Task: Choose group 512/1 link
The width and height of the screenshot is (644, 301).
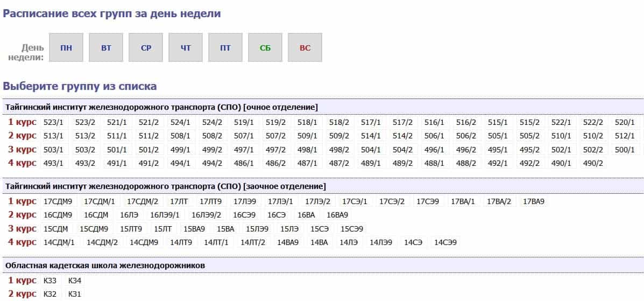Action: 625,136
